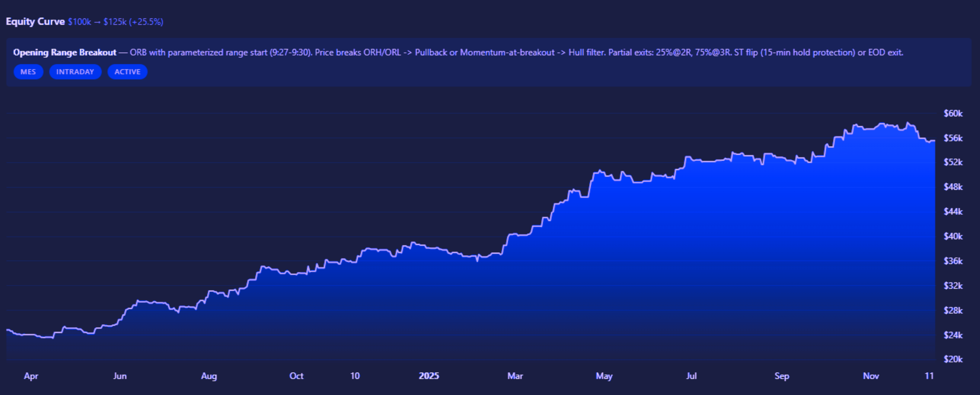
Task: Click the $36k y-axis label
Action: (x=953, y=261)
